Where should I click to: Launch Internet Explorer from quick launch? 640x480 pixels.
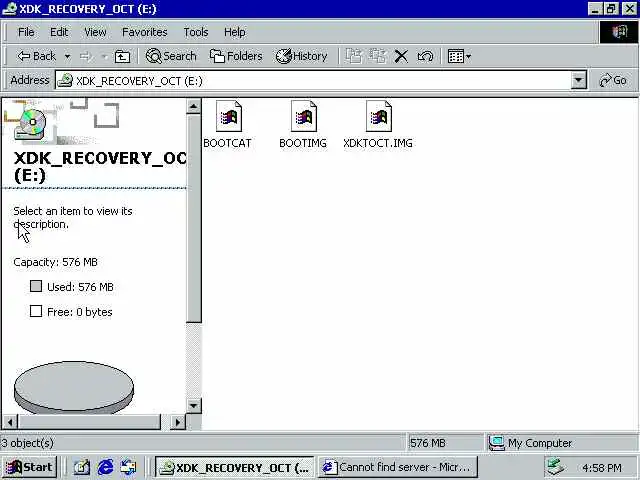pos(105,467)
